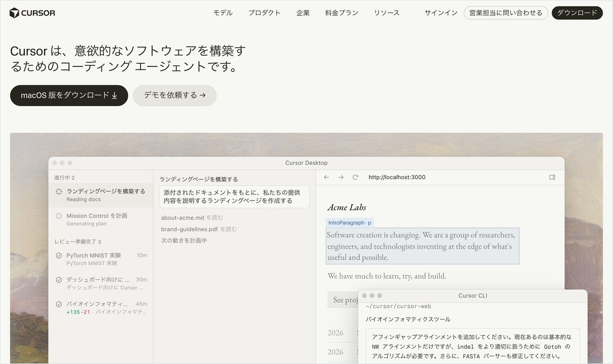Image resolution: width=613 pixels, height=364 pixels.
Task: Click the Cursor CLI window title bar
Action: click(473, 296)
